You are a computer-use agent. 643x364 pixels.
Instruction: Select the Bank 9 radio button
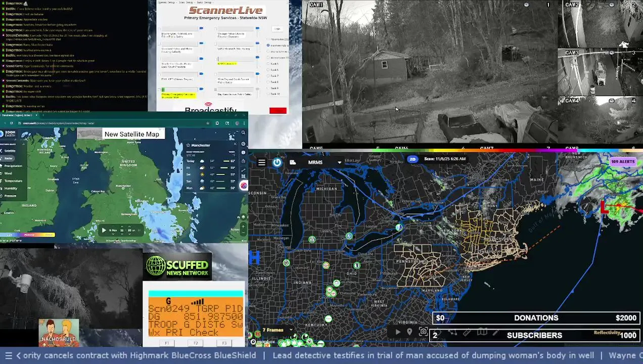pyautogui.click(x=268, y=88)
